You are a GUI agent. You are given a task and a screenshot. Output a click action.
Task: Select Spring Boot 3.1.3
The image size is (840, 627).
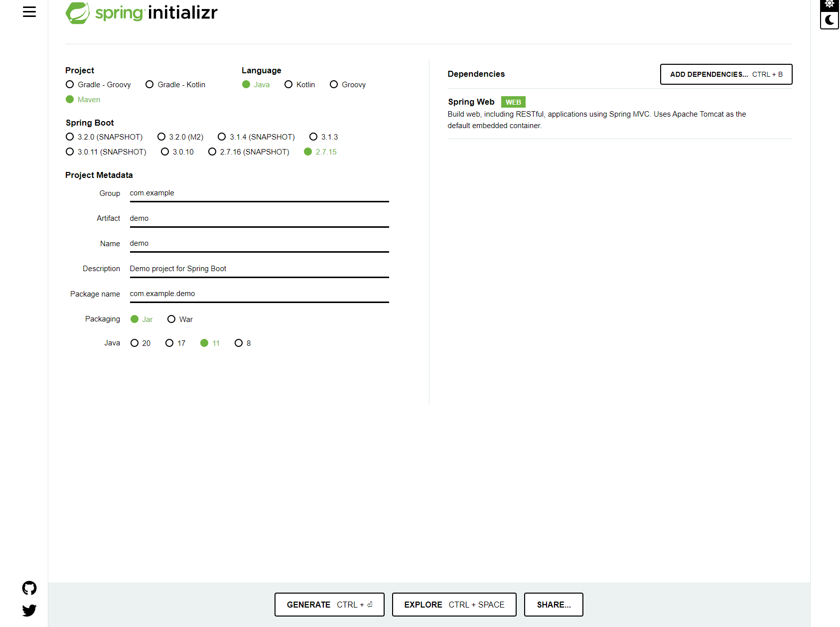click(x=324, y=137)
